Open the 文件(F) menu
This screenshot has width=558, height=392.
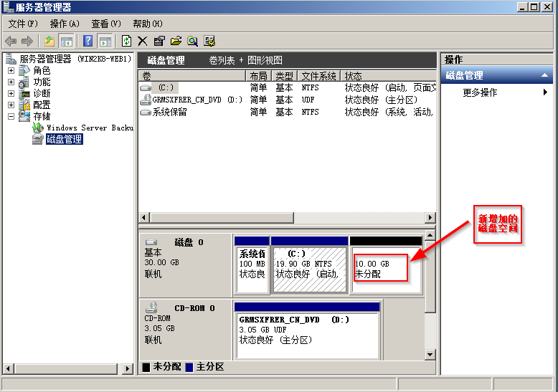pyautogui.click(x=23, y=24)
